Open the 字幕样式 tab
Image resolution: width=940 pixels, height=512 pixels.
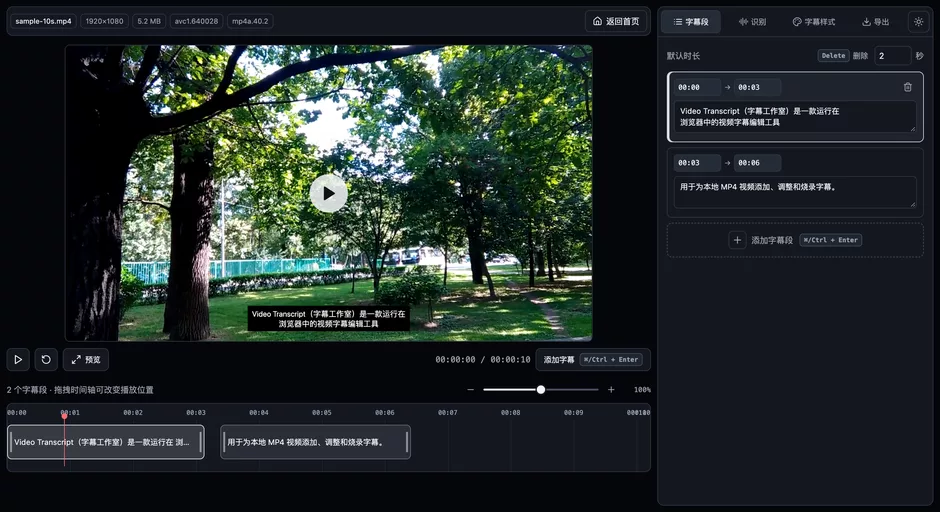[x=814, y=22]
